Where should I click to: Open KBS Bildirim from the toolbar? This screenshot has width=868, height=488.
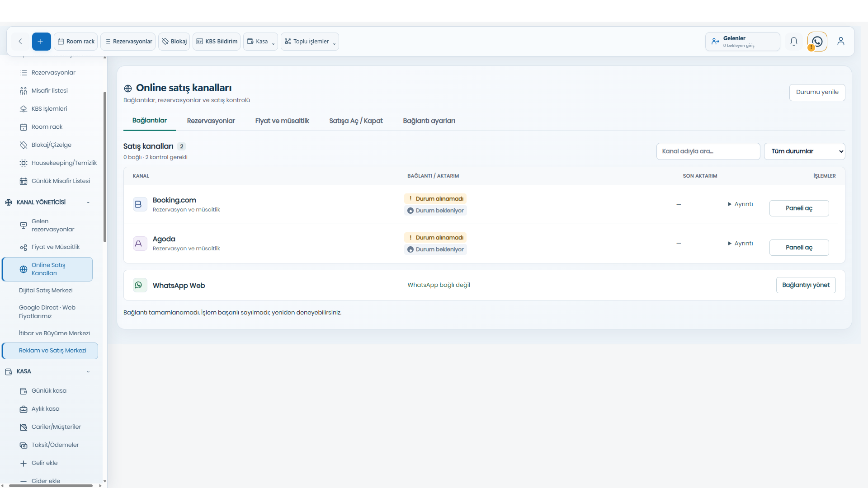click(x=217, y=42)
